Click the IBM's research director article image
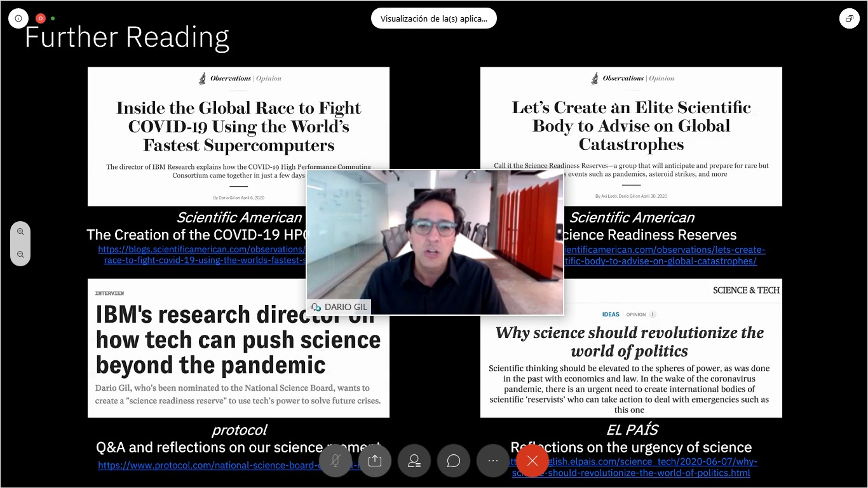The width and height of the screenshot is (868, 488). tap(238, 348)
